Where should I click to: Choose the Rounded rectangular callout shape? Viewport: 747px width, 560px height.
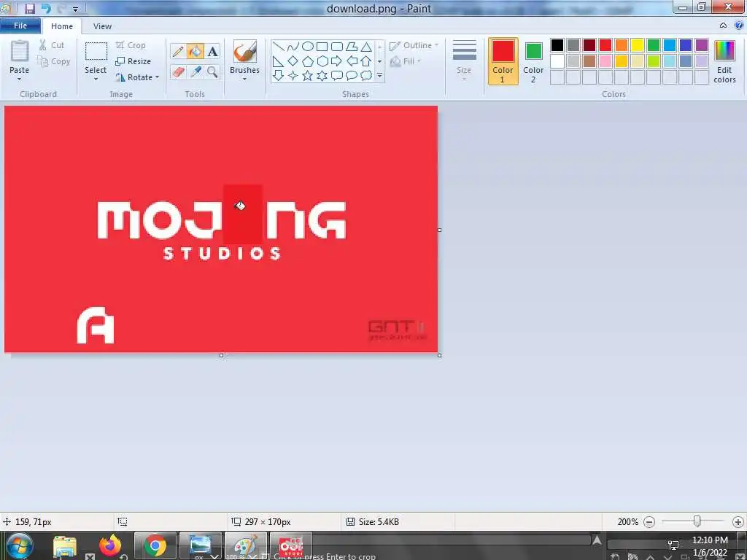point(337,75)
